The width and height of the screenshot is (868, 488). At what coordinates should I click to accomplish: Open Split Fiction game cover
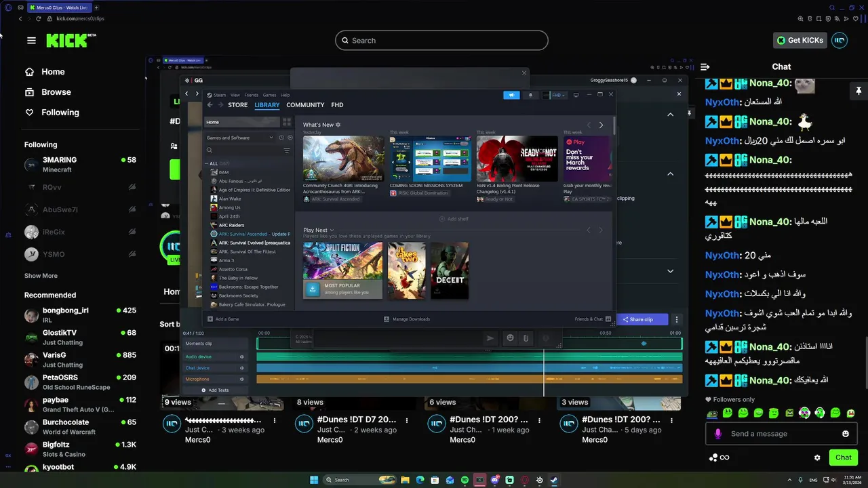point(343,270)
